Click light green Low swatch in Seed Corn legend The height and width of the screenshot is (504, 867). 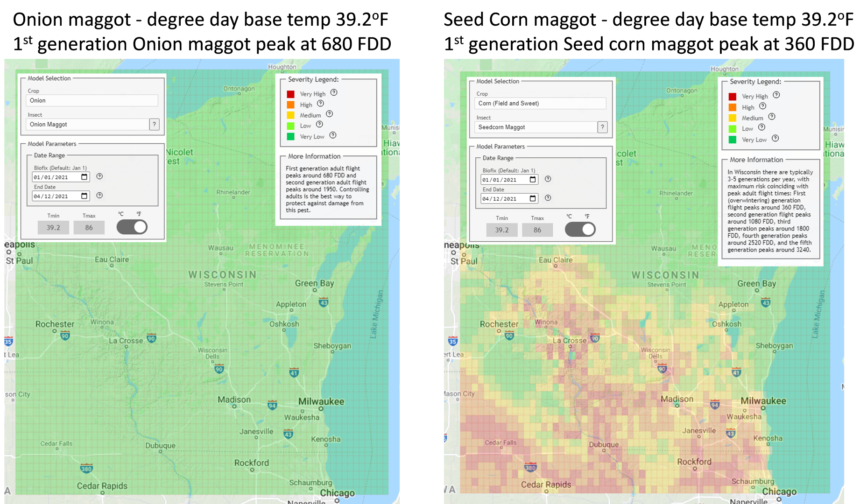click(733, 129)
